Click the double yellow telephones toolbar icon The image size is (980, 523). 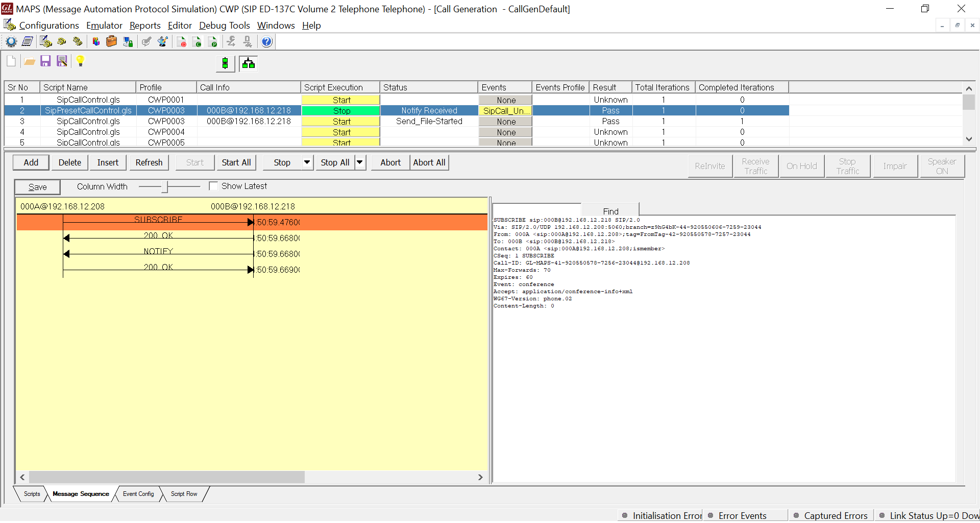click(78, 42)
